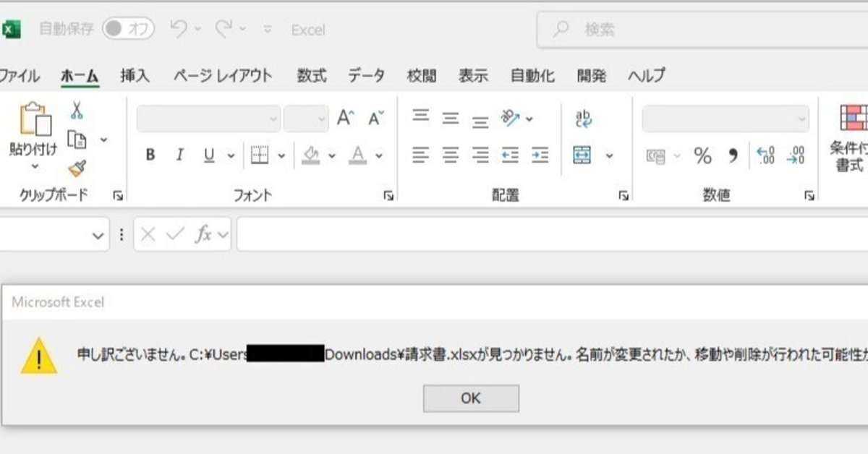Open Customize Quick Access Toolbar dropdown

click(x=268, y=30)
